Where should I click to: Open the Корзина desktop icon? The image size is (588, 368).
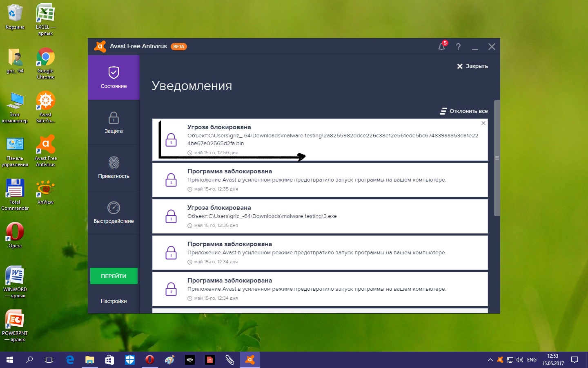pyautogui.click(x=15, y=17)
